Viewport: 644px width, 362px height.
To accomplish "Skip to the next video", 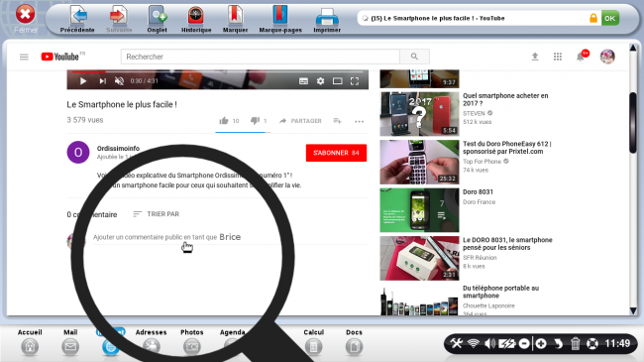I will (103, 81).
